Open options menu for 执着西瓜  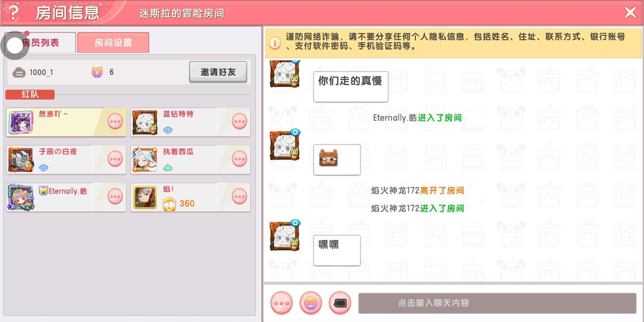click(239, 159)
